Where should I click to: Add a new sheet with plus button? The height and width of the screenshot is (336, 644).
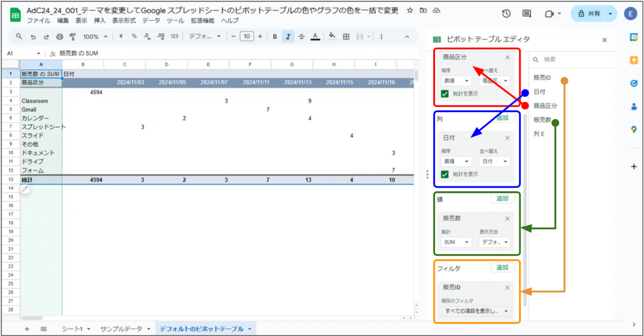pyautogui.click(x=27, y=328)
